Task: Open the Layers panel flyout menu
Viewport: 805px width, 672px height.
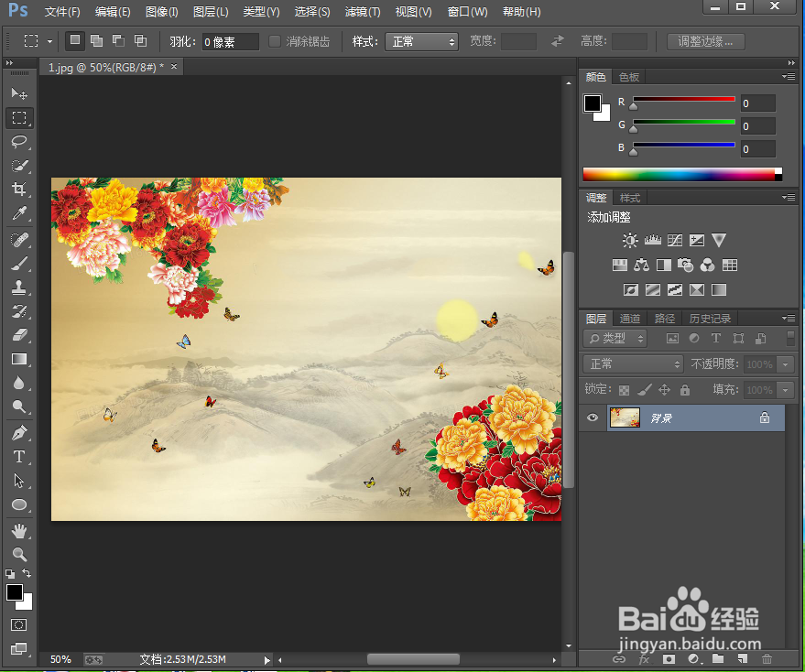Action: (x=789, y=319)
